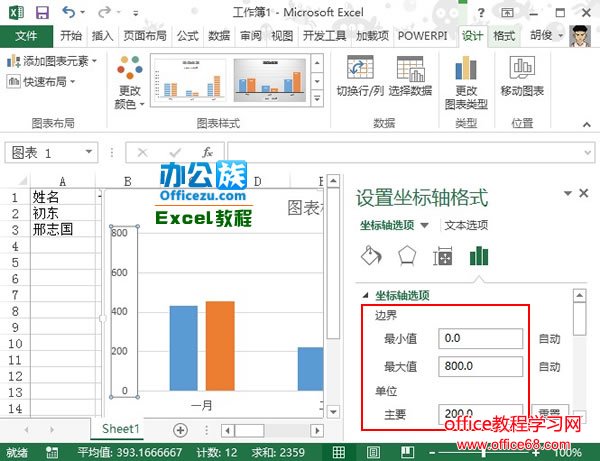600x461 pixels.
Task: Select Fill & Line paint bucket icon
Action: click(x=371, y=256)
